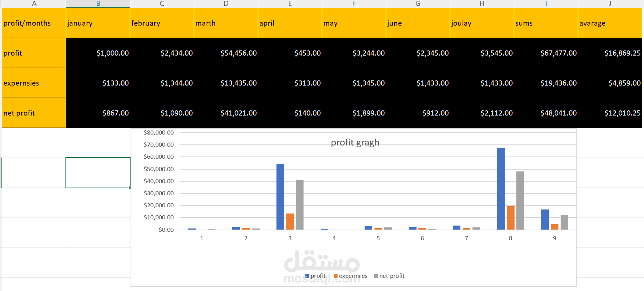Click the 'january' header cell
Screen dimensions: 644x291
[98, 23]
